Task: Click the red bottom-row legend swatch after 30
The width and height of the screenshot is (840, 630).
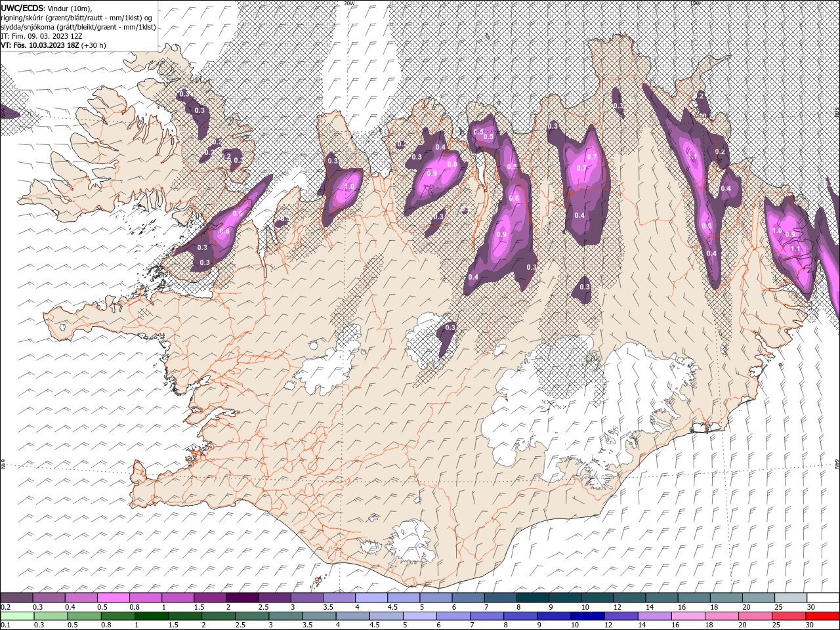Action: (x=822, y=616)
